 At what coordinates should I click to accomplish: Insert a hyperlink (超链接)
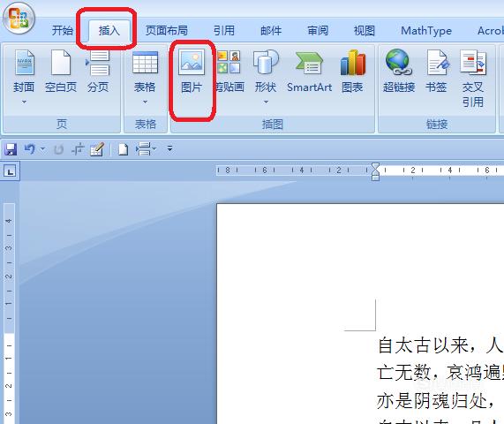399,72
